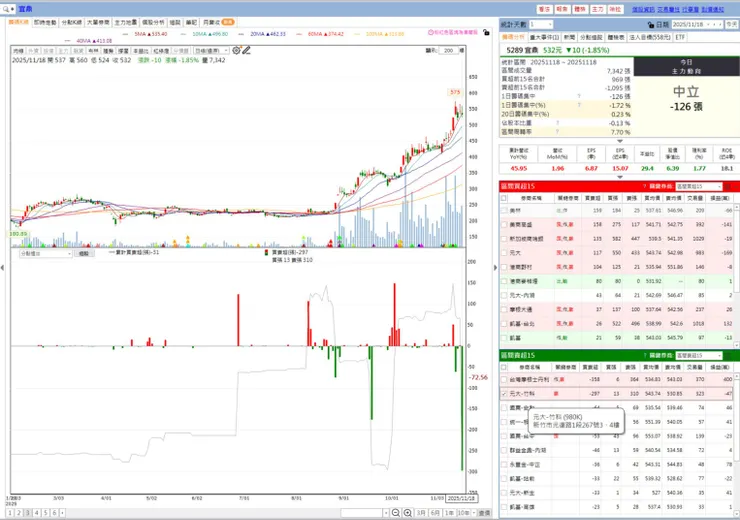Screen dimensions: 740x520
Task: Click the 查價 button
Action: click(484, 513)
